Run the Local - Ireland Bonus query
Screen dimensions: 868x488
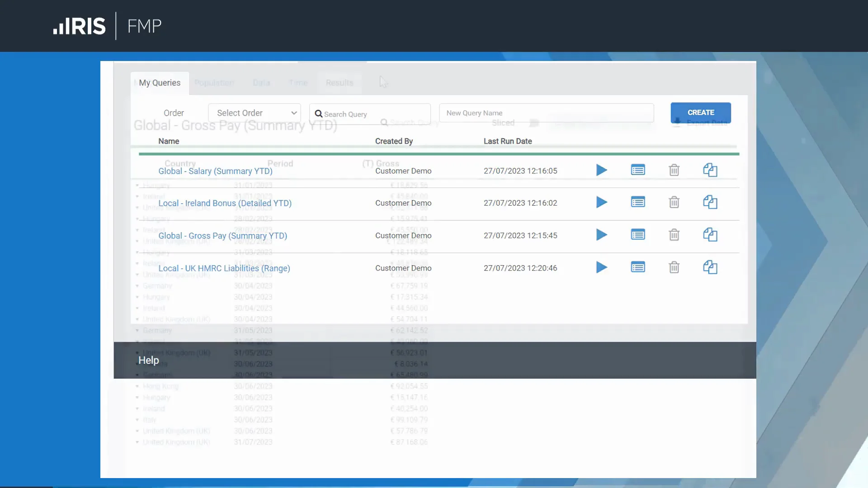click(601, 202)
